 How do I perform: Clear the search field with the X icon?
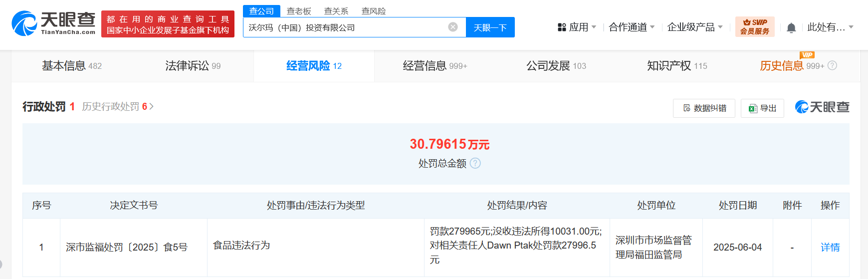click(x=453, y=27)
